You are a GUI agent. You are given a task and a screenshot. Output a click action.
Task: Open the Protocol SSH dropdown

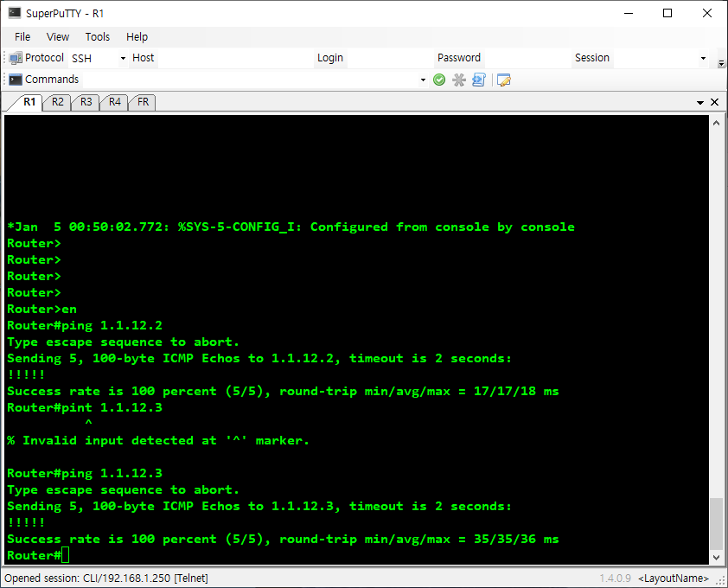tap(123, 58)
